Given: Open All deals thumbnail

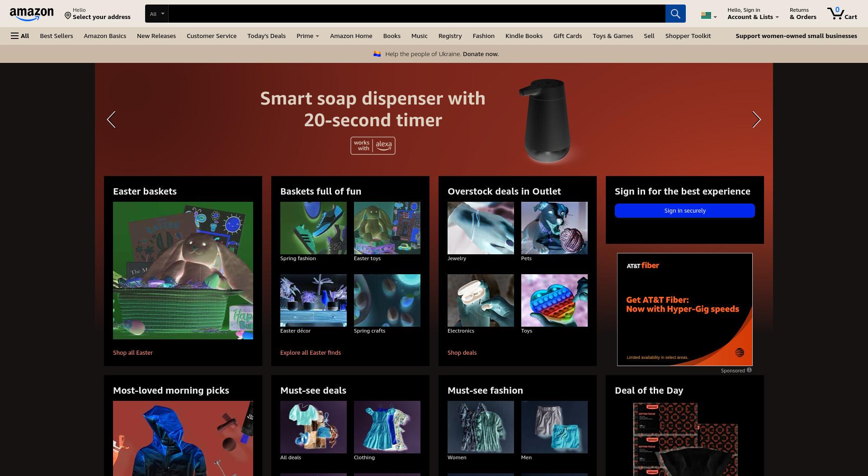Looking at the screenshot, I should [313, 427].
